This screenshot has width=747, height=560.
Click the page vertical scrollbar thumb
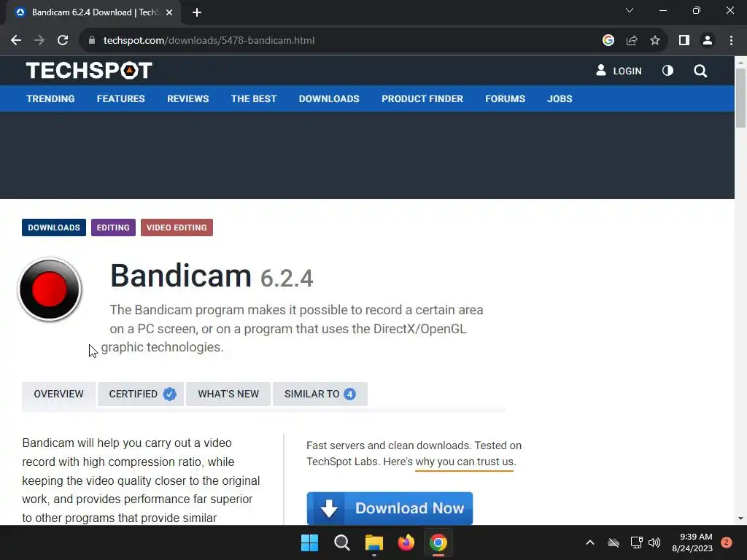pos(740,98)
